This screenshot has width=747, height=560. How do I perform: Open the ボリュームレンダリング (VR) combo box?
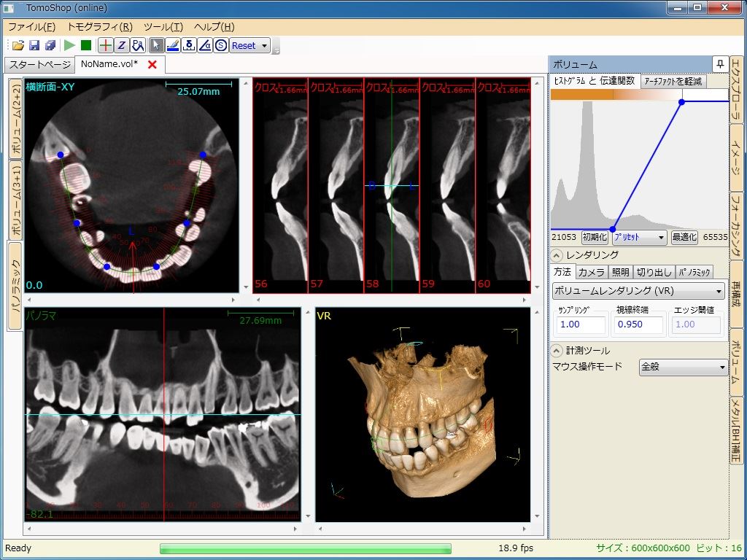click(638, 290)
